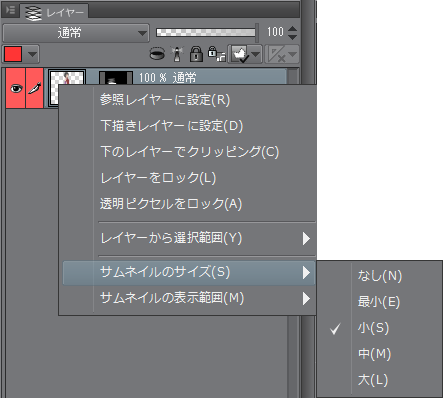Screen dimensions: 443x398
Task: Click the layer list vertical scrollbar
Action: point(293,357)
